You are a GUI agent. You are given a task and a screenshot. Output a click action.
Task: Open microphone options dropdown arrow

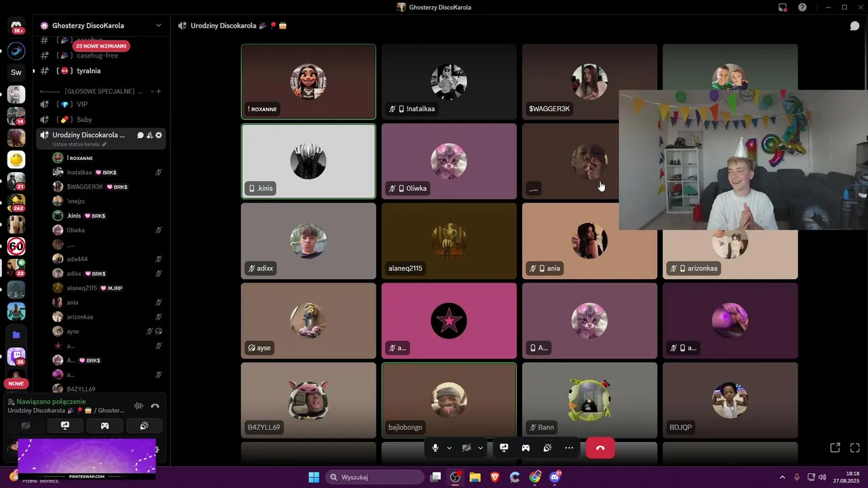point(449,448)
